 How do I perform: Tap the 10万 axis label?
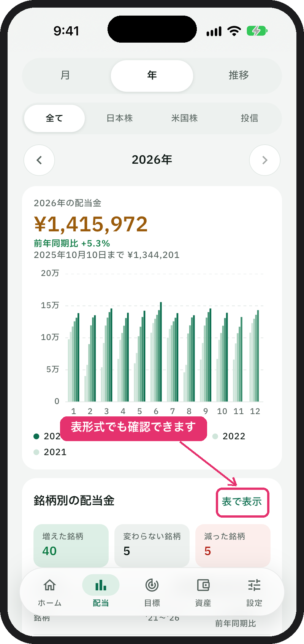coord(50,337)
